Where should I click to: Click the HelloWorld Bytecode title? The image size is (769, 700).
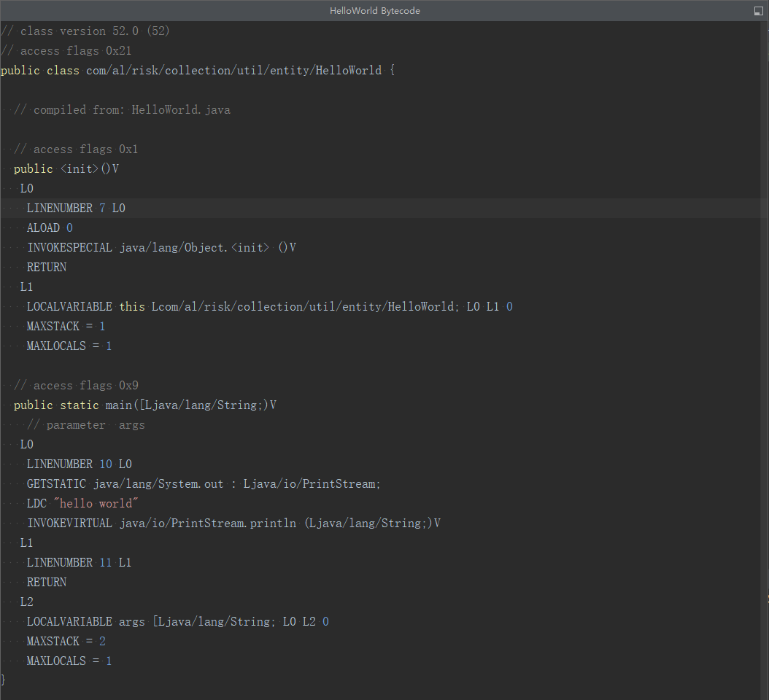coord(375,11)
